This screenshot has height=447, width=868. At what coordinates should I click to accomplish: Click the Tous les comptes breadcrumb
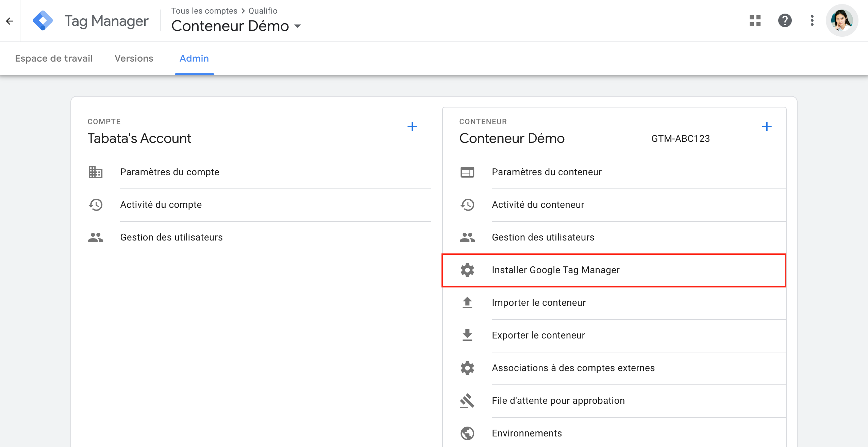pos(204,11)
